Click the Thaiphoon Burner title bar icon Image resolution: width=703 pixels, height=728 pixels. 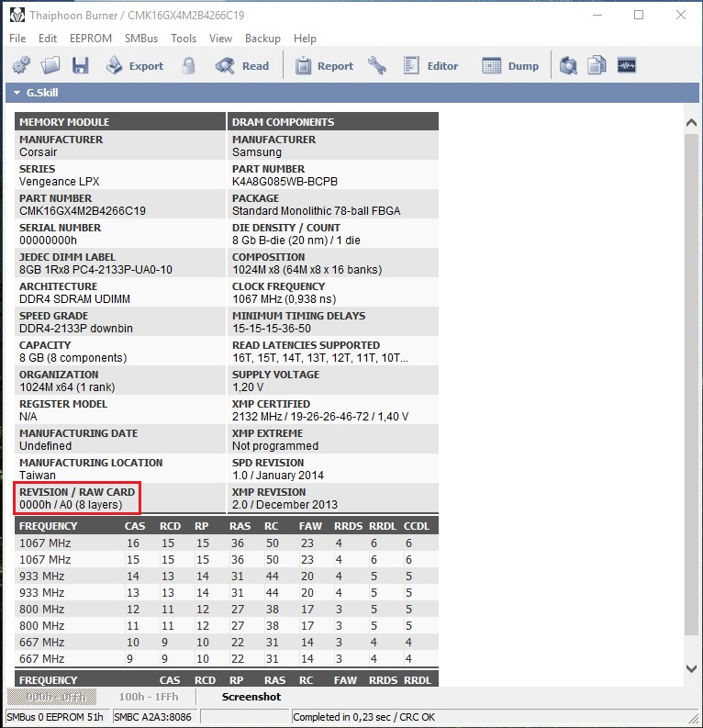pyautogui.click(x=17, y=15)
